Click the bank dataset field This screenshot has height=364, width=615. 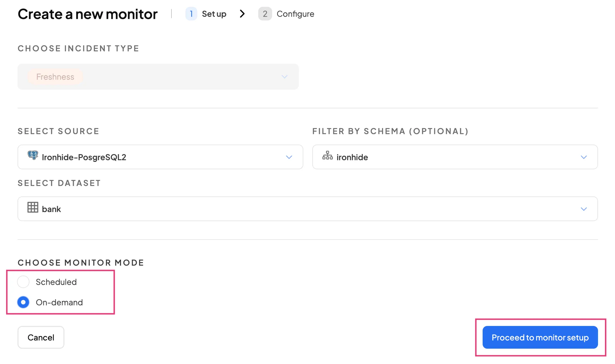300,209
